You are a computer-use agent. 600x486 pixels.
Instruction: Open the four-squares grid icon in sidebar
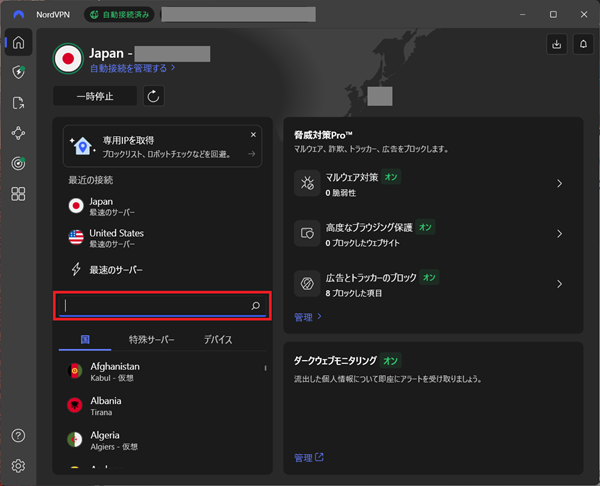coord(18,193)
